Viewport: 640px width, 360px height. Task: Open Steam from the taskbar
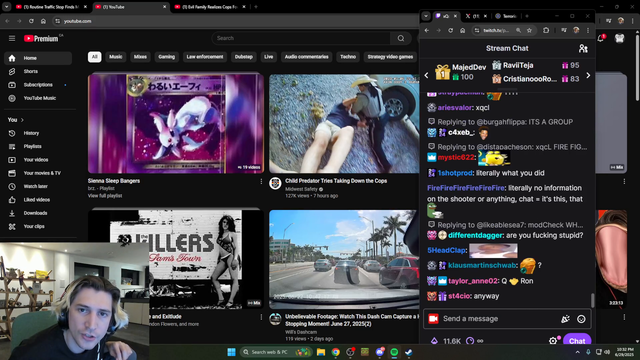(x=409, y=352)
